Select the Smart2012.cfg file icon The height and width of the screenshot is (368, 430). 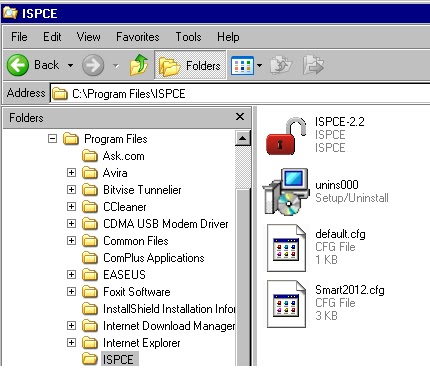pos(286,304)
